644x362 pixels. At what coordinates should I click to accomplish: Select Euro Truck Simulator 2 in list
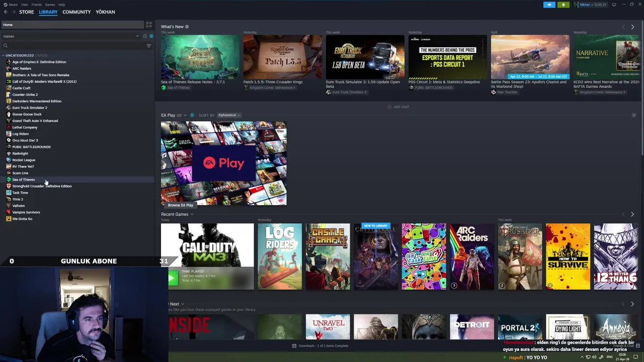[x=30, y=108]
